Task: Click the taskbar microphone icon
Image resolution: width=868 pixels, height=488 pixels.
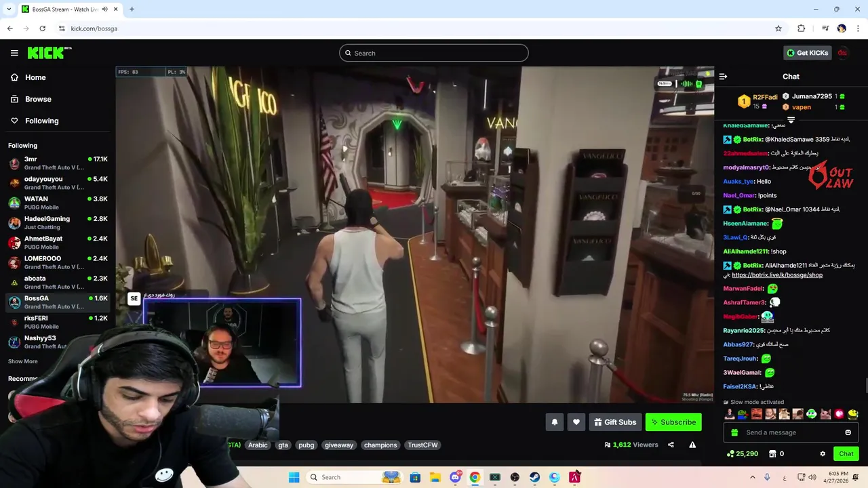Action: click(x=767, y=477)
